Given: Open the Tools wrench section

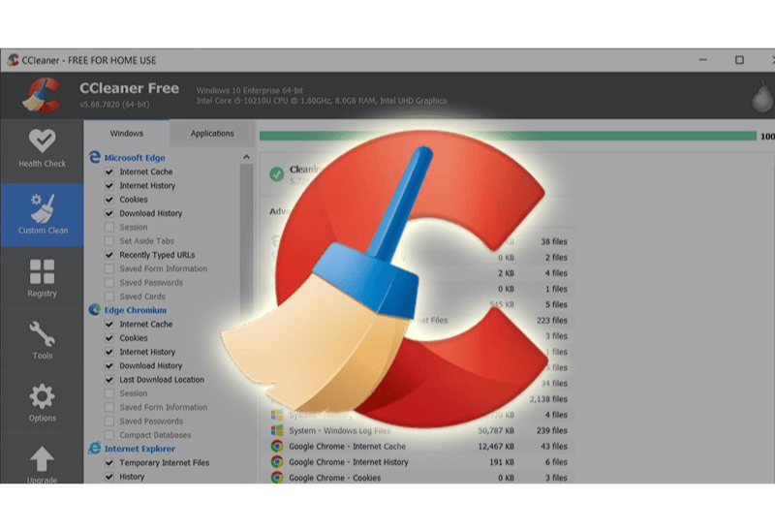Looking at the screenshot, I should [x=42, y=340].
